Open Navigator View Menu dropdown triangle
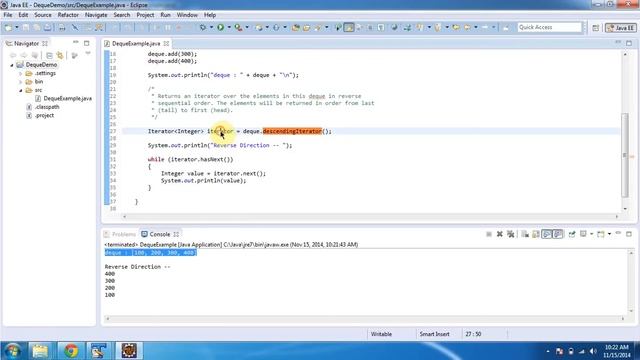The height and width of the screenshot is (360, 640). (88, 54)
